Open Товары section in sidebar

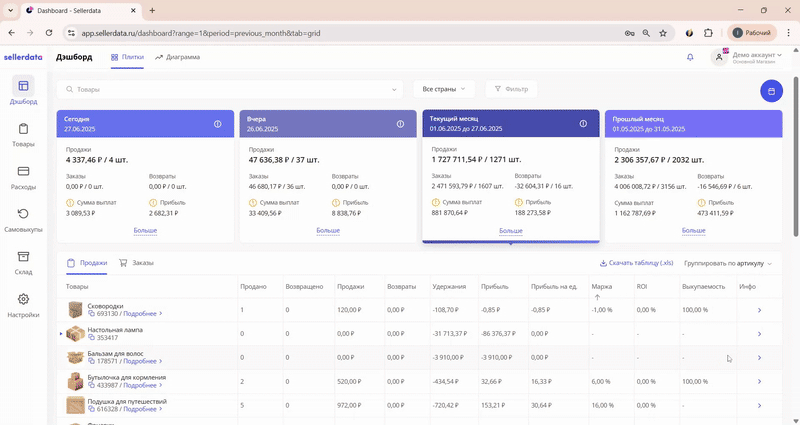23,134
